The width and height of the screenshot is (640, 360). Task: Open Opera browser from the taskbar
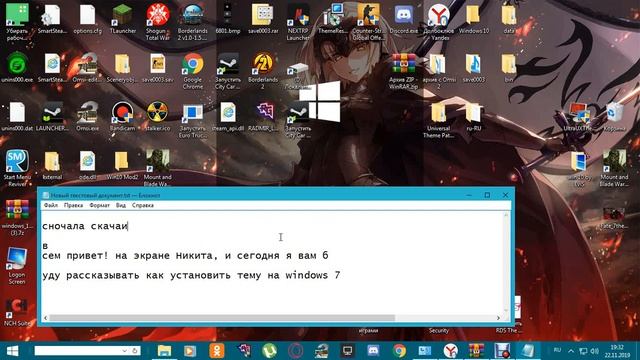point(296,351)
